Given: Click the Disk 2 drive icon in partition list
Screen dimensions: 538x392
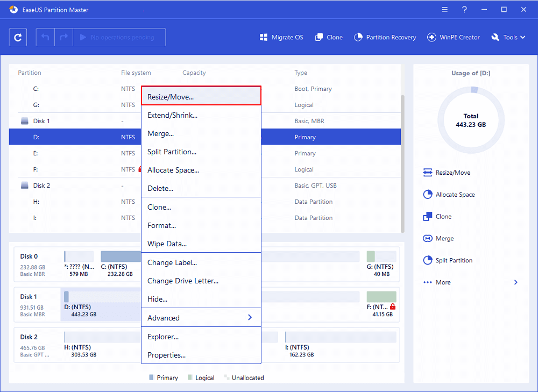Looking at the screenshot, I should click(x=25, y=186).
